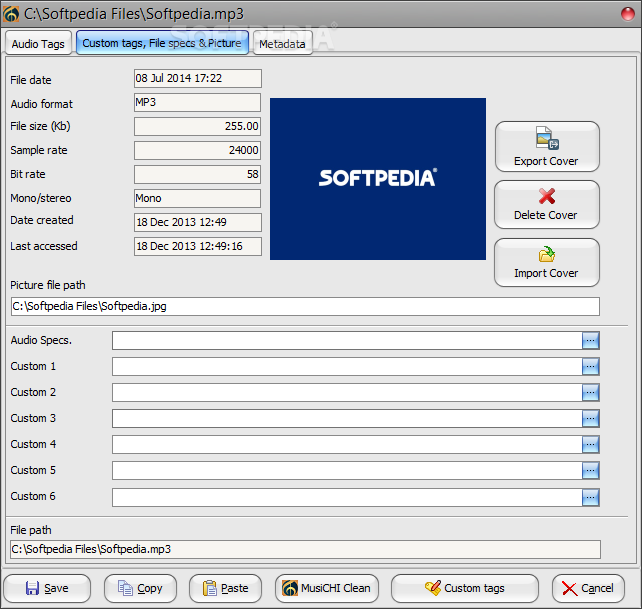Click the MusiCHI icon in title bar

[11, 14]
